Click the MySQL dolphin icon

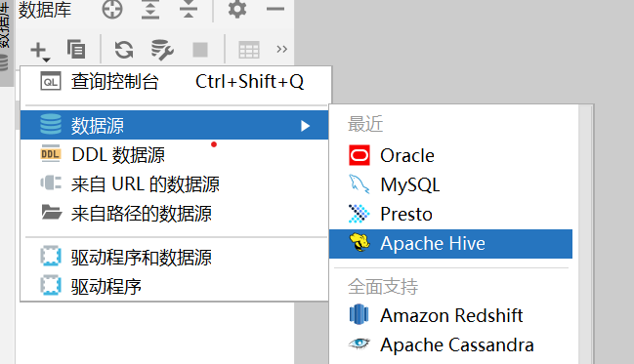(359, 184)
